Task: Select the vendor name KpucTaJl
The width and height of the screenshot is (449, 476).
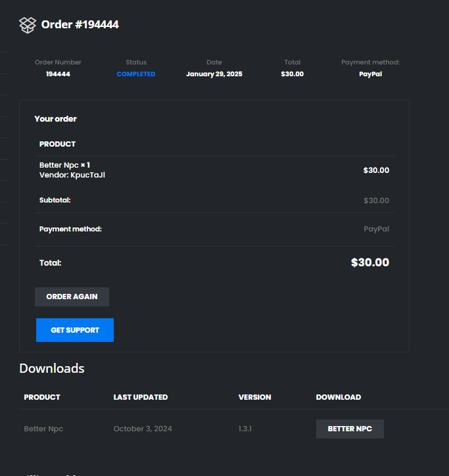Action: click(87, 175)
